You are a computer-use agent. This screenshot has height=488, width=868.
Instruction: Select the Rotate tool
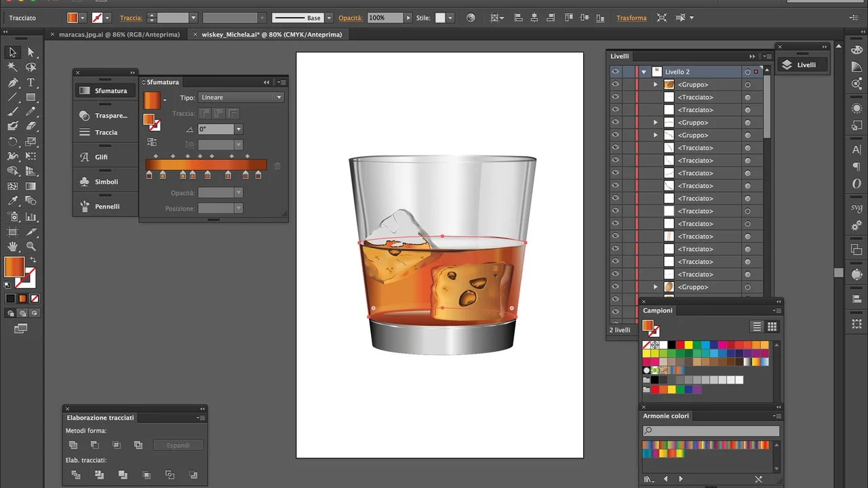[13, 142]
